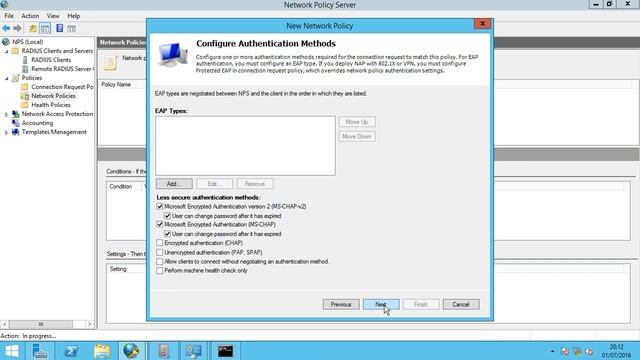
Task: Open the Action menu
Action: (30, 16)
